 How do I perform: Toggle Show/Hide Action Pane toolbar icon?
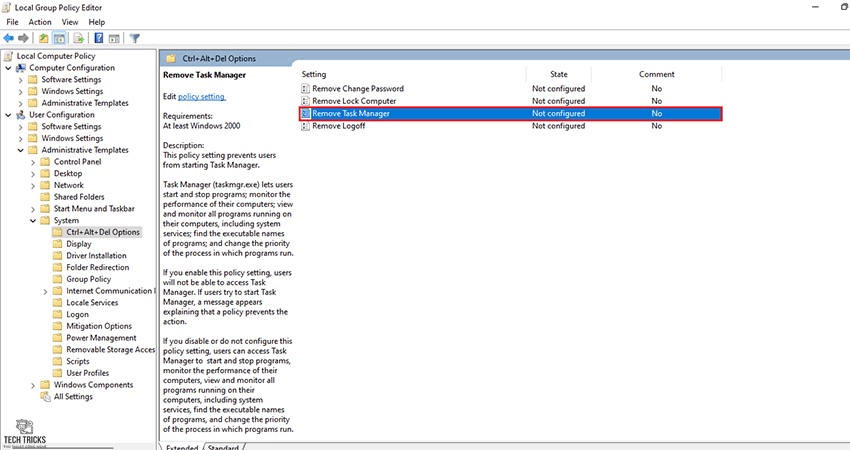[x=114, y=38]
